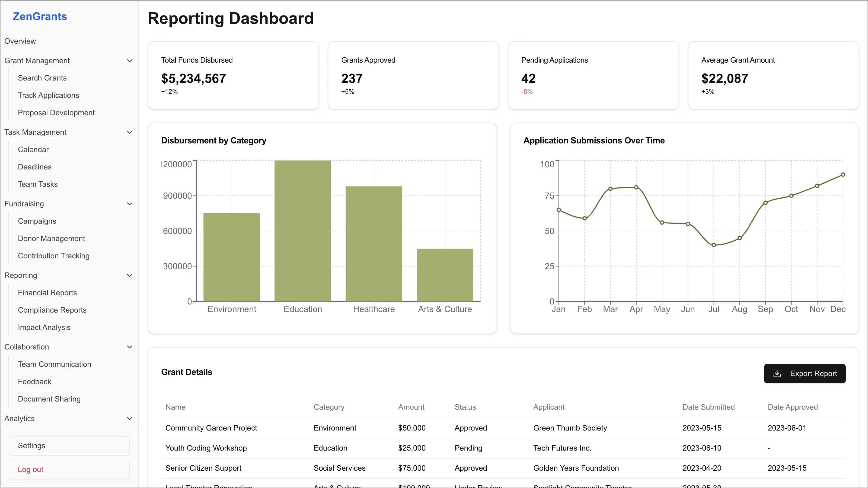
Task: Open Search Grants page
Action: pos(42,78)
